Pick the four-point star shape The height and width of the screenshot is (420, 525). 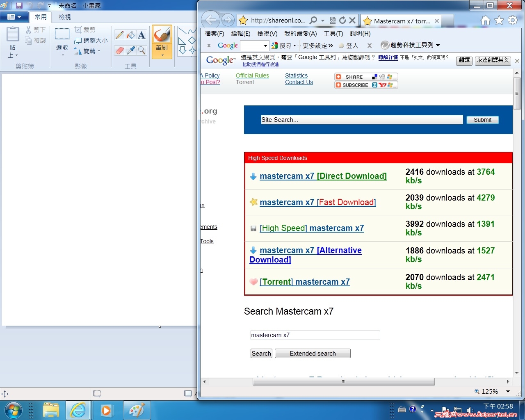tap(192, 50)
